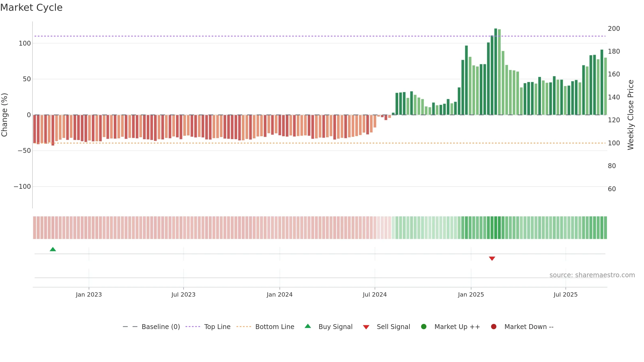Toggle the Top Line legend entry
Viewport: 644px width, 362px height.
(x=208, y=327)
